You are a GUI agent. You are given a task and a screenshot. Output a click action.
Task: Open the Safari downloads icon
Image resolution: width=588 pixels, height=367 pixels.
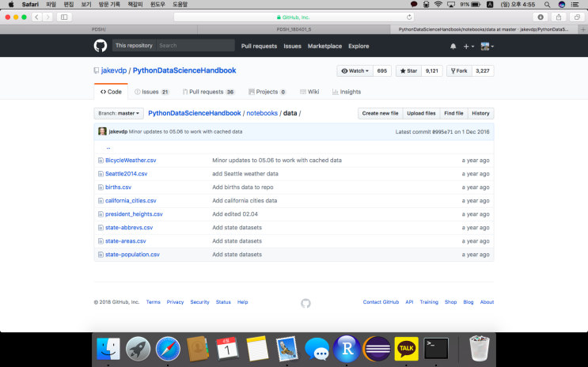[541, 17]
